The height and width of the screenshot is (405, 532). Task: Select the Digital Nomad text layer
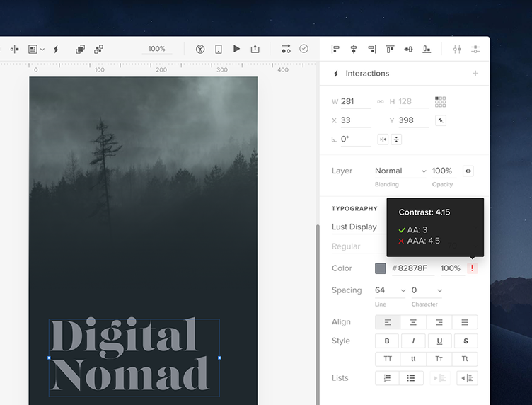point(134,358)
